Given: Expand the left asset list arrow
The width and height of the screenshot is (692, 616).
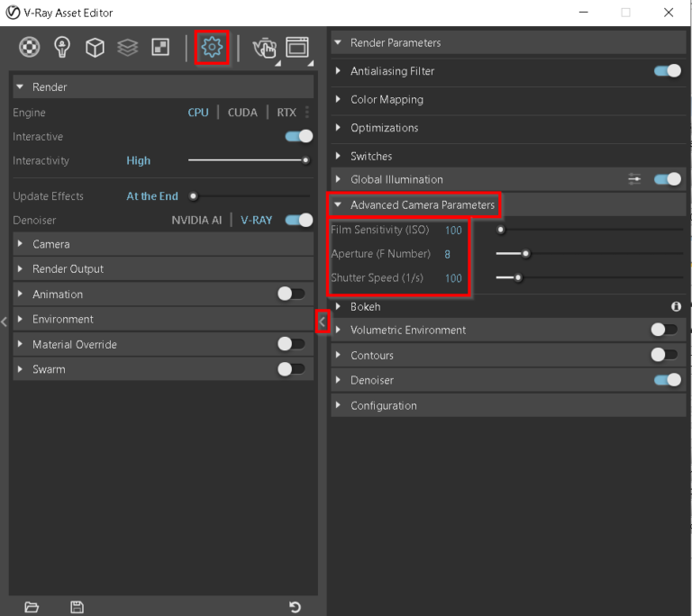Looking at the screenshot, I should (4, 322).
